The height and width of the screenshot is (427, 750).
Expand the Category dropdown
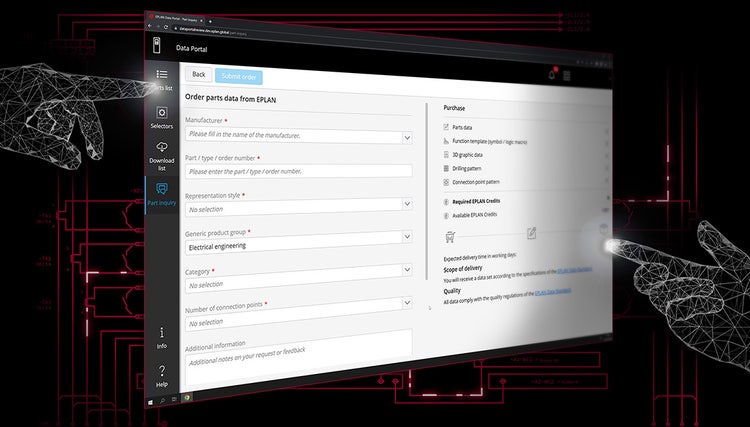[406, 270]
